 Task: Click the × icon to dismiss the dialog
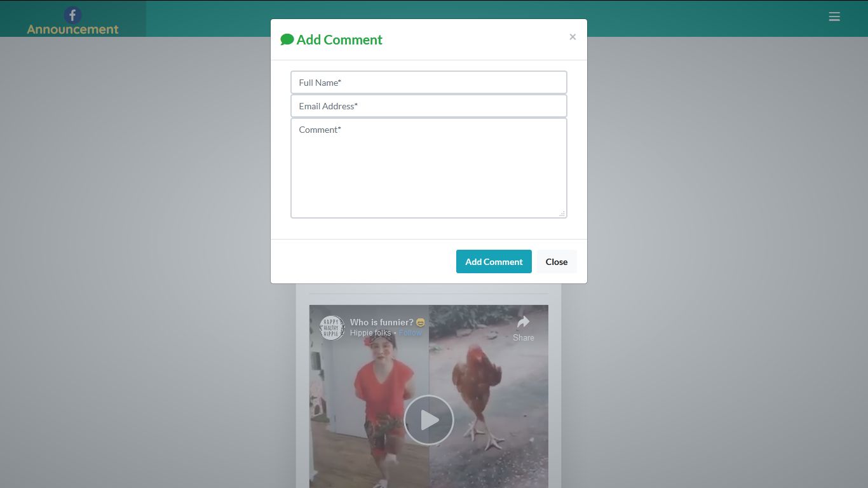click(573, 37)
